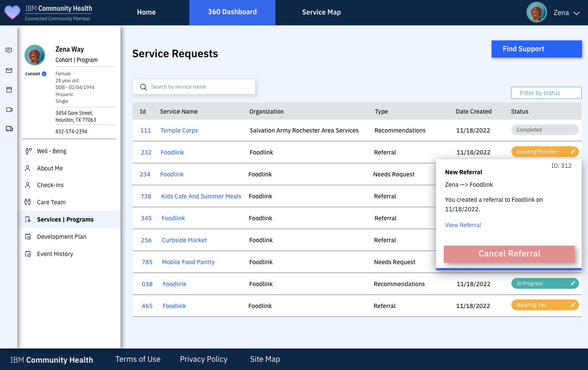The height and width of the screenshot is (370, 588).
Task: Click the consent verified checkmark badge
Action: click(x=44, y=74)
